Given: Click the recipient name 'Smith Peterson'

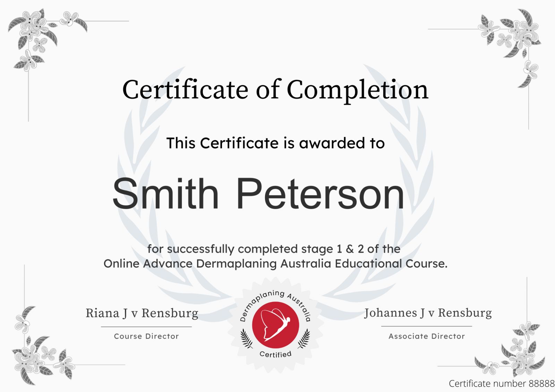Looking at the screenshot, I should pos(258,193).
